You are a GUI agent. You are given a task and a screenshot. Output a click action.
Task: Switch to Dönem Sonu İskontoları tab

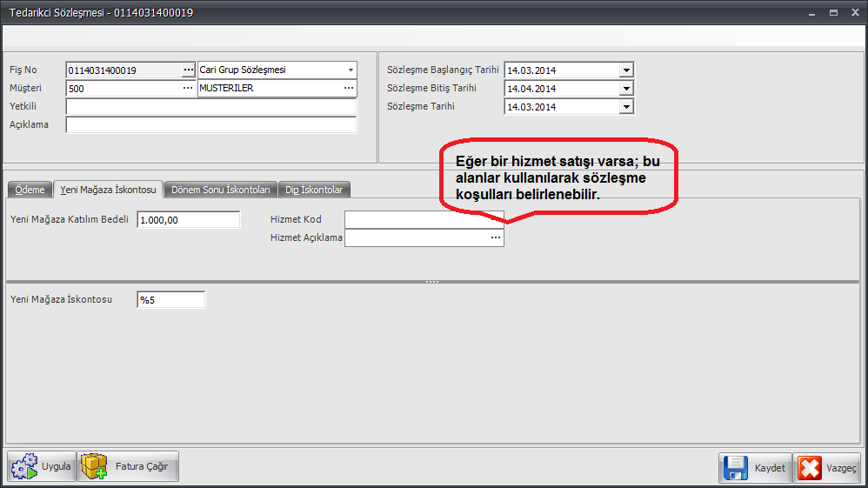pos(222,190)
